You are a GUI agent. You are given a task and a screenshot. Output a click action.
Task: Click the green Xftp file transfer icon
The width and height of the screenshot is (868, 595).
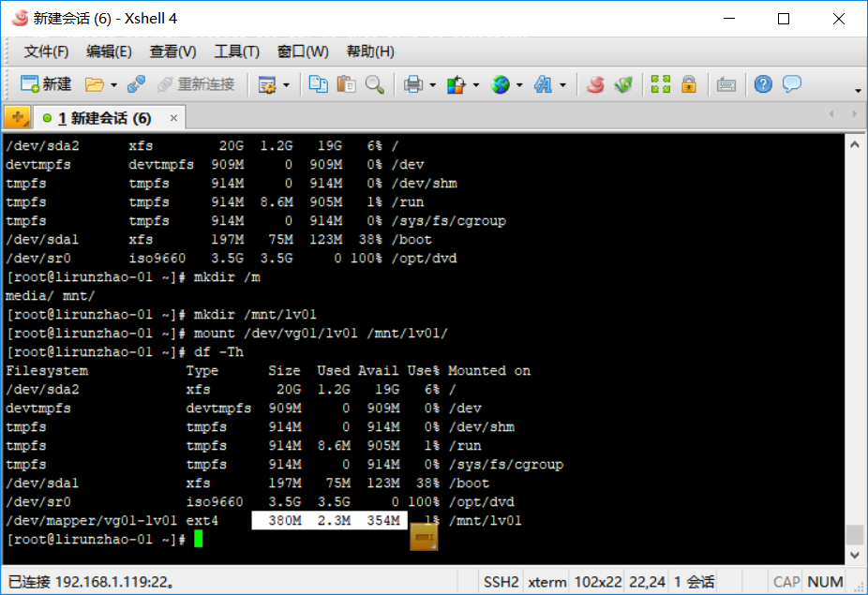[624, 84]
